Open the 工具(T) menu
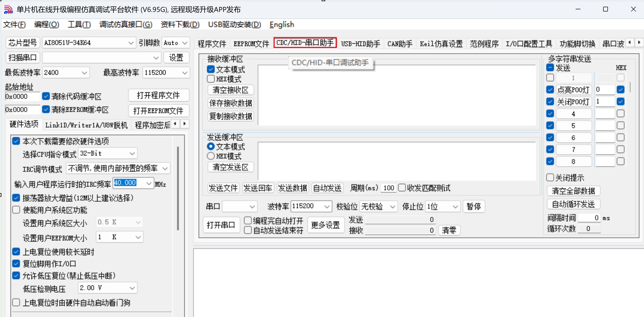 (79, 25)
